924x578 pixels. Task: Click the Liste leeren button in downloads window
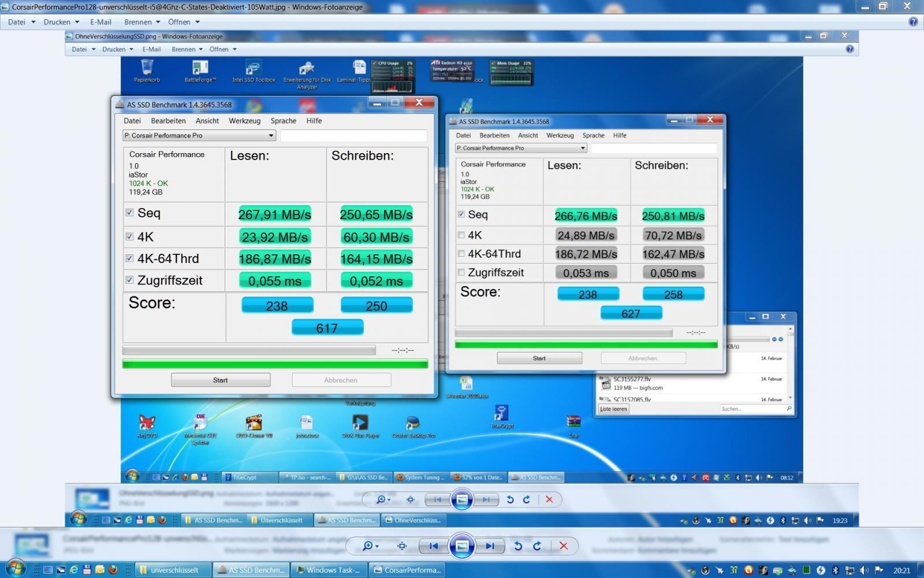(x=613, y=409)
